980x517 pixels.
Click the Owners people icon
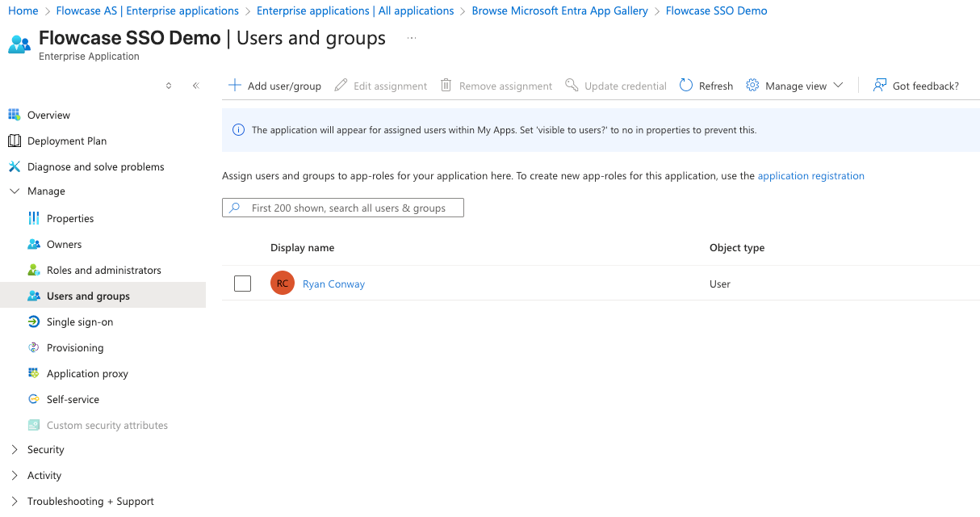pos(33,244)
